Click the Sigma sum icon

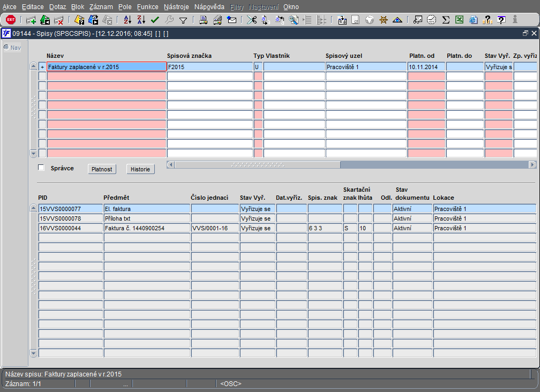pyautogui.click(x=445, y=20)
